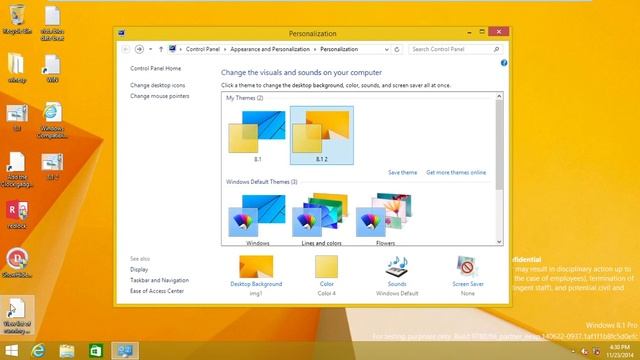Select the Recycle Bin desktop icon

pos(17,19)
